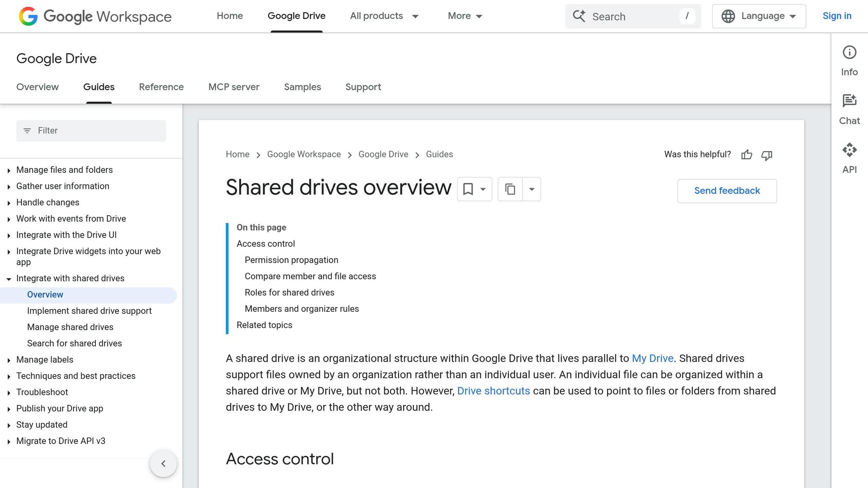Open Manage shared drives page
868x488 pixels.
pos(70,327)
